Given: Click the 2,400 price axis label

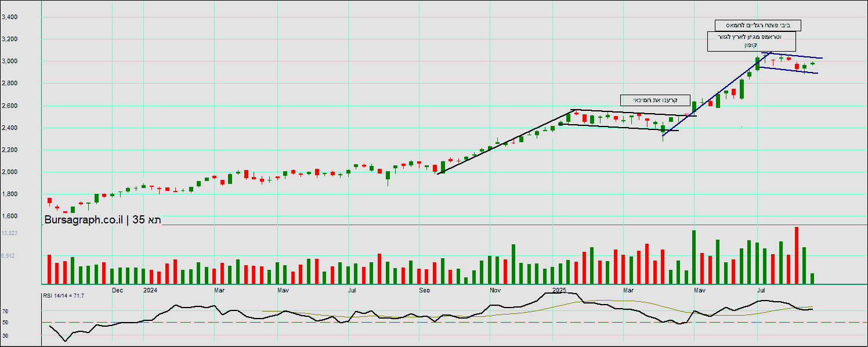Looking at the screenshot, I should 9,128.
